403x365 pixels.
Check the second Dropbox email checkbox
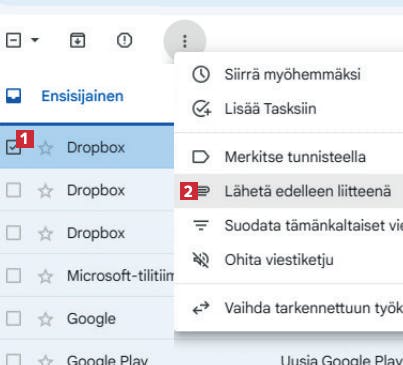coord(14,190)
